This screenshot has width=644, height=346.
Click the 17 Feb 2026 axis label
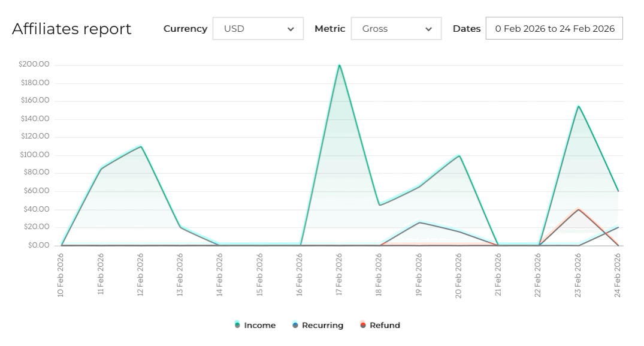click(x=340, y=275)
